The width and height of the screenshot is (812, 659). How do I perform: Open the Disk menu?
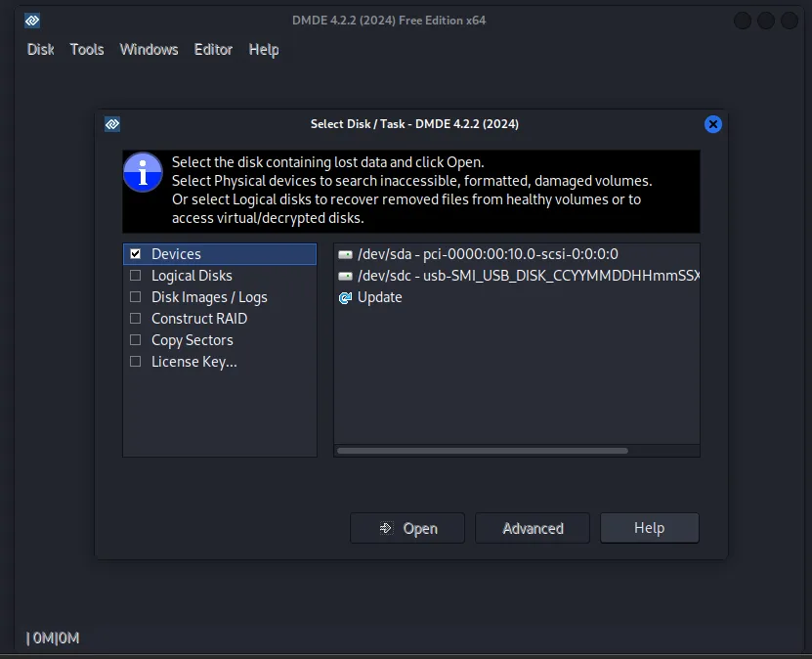pyautogui.click(x=40, y=49)
